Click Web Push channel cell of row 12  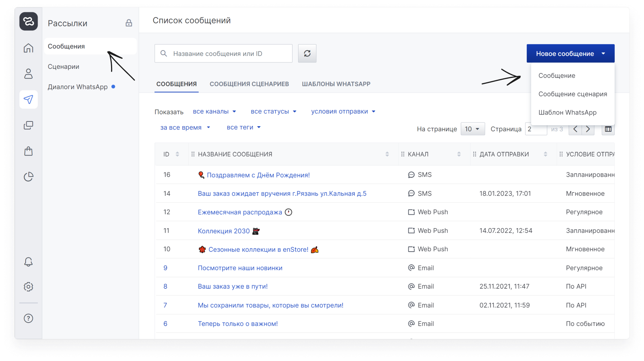click(428, 212)
